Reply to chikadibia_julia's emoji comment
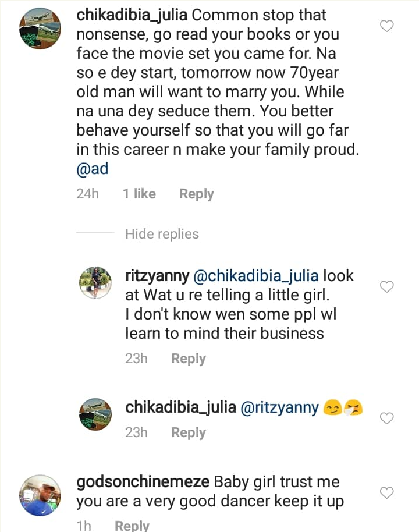 188,432
